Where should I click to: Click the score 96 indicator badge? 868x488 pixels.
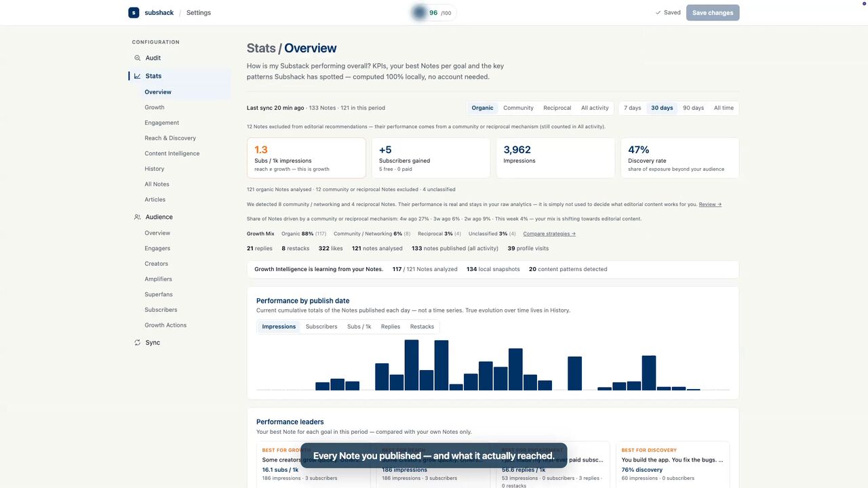[x=434, y=12]
